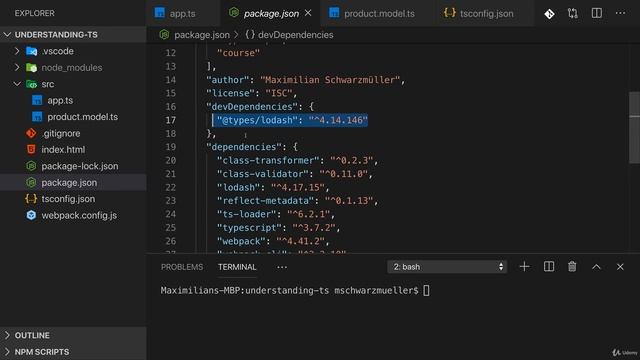Click the TypeScript icon beside product.model.ts in explorer
Screen dimensions: 640x360
tap(37, 117)
